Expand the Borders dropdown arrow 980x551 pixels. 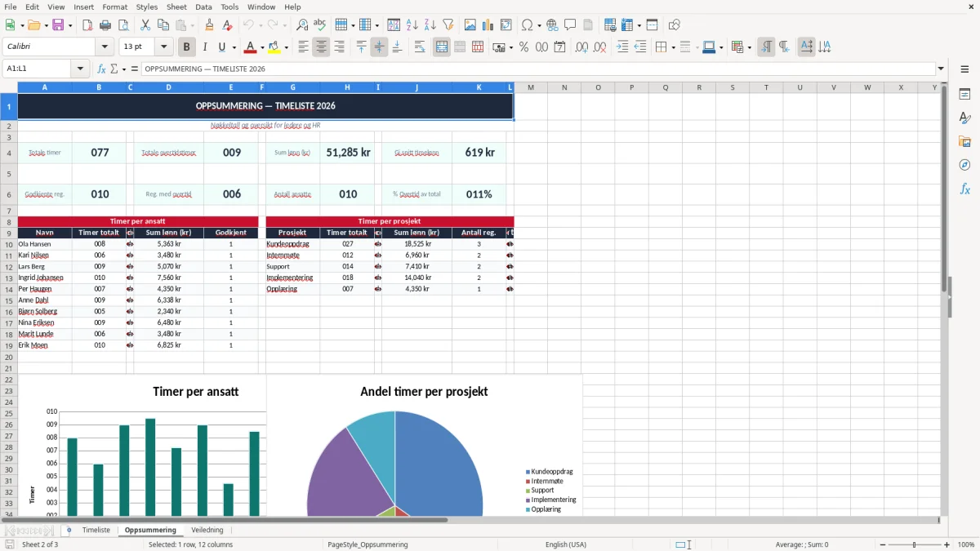click(672, 47)
